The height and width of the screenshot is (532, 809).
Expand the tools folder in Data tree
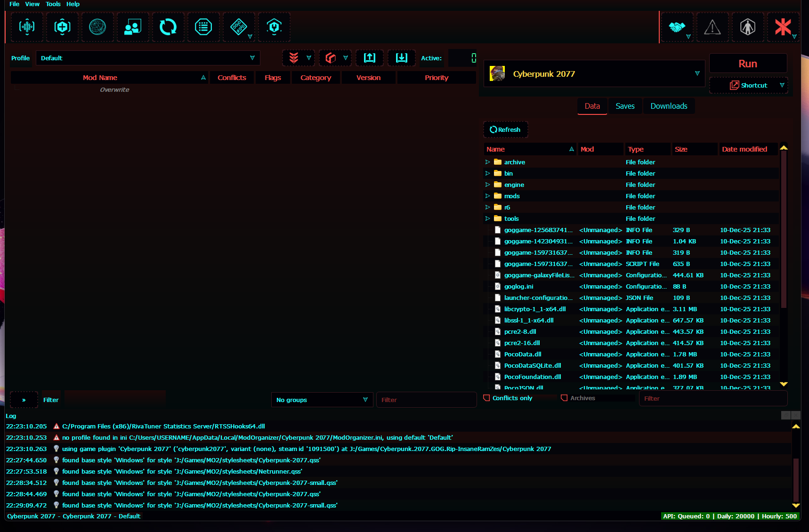(x=488, y=218)
